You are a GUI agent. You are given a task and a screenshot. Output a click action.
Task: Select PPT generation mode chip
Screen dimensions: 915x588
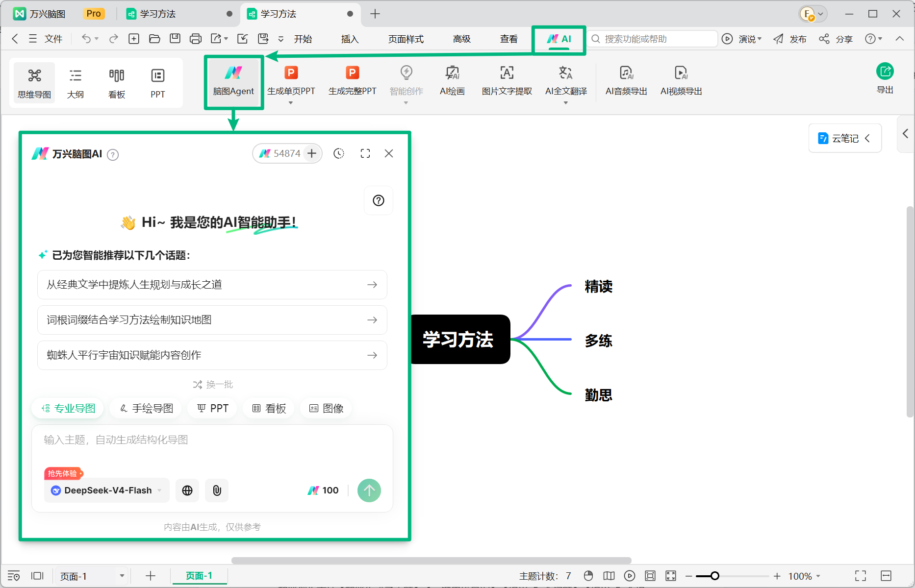[213, 408]
